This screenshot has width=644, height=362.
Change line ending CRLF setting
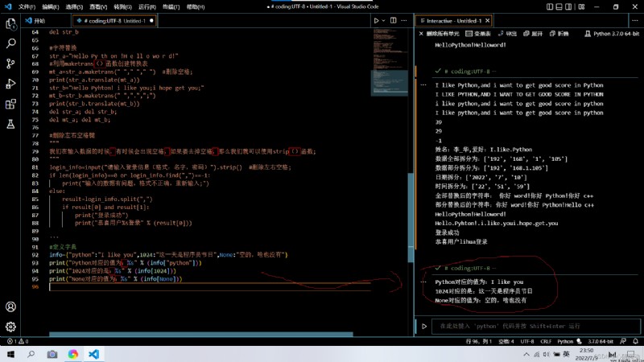pos(546,341)
